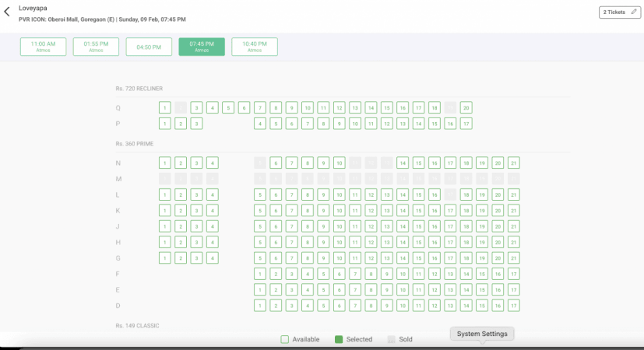This screenshot has height=350, width=644.
Task: Choose seat 4 in row P
Action: coord(260,123)
